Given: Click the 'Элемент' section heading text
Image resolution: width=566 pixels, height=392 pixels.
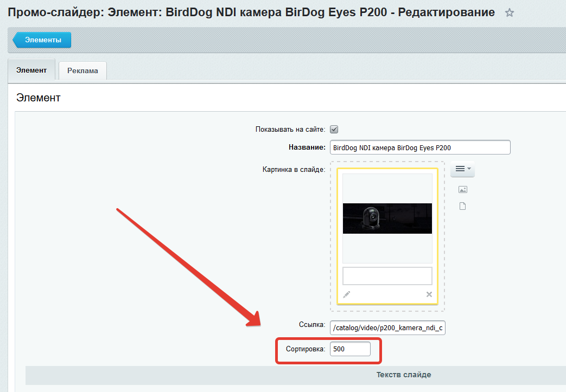Looking at the screenshot, I should click(x=38, y=98).
